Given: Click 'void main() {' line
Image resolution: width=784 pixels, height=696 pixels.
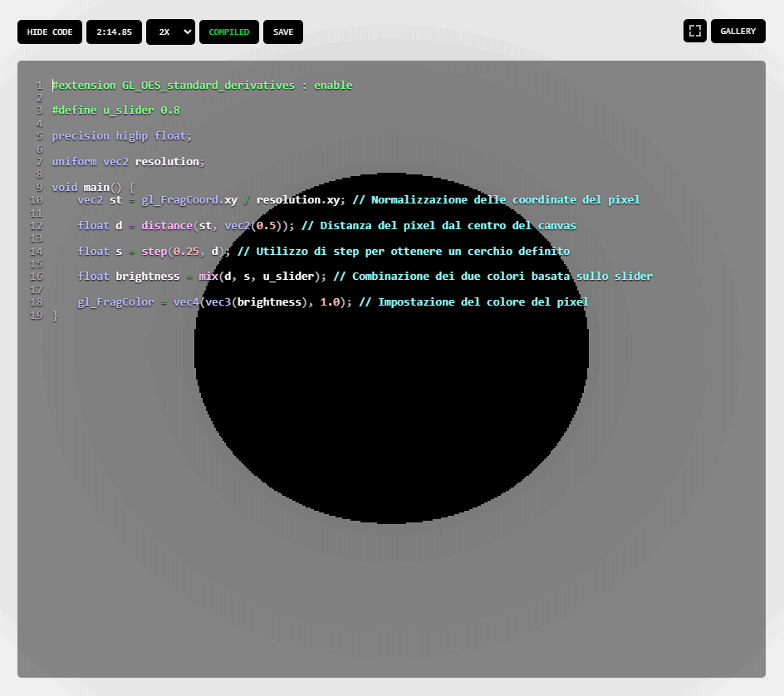Looking at the screenshot, I should [x=93, y=188].
